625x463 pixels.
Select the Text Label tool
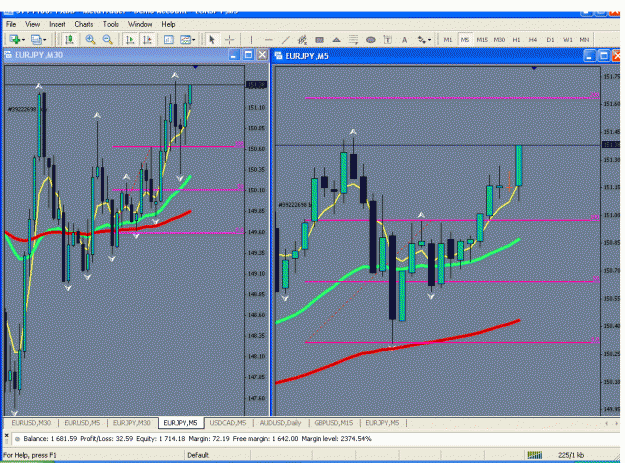(387, 39)
